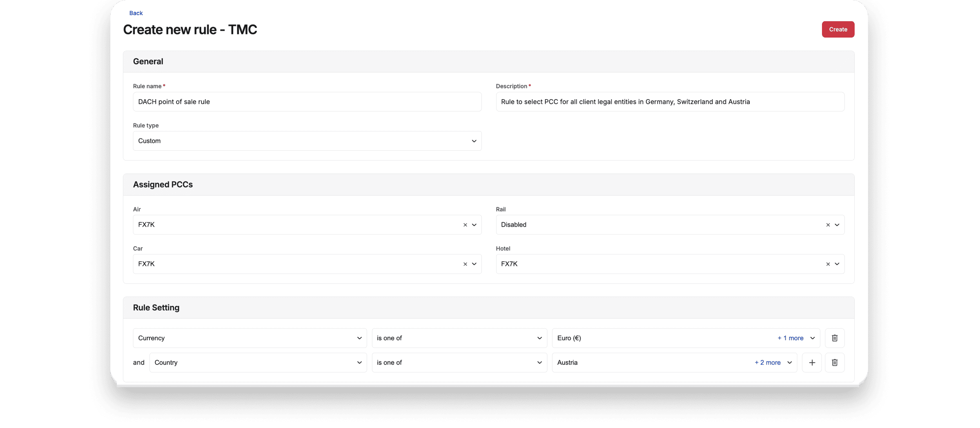Open the Euro currency values dropdown
Image resolution: width=980 pixels, height=428 pixels.
point(812,338)
